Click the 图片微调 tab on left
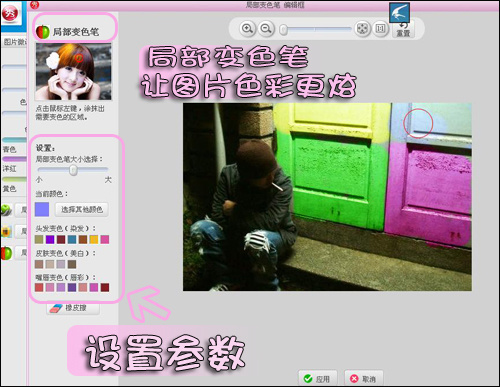Image resolution: width=500 pixels, height=387 pixels. [x=15, y=42]
